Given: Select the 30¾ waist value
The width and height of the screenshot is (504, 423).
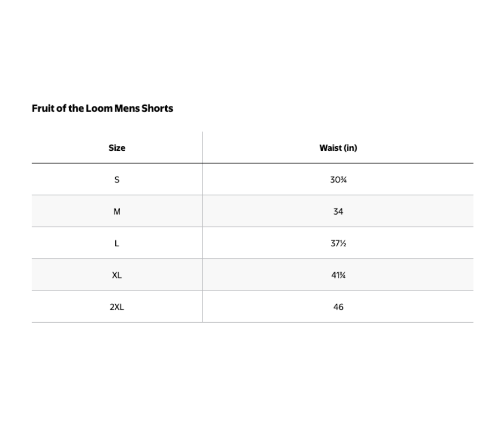Looking at the screenshot, I should [x=338, y=179].
